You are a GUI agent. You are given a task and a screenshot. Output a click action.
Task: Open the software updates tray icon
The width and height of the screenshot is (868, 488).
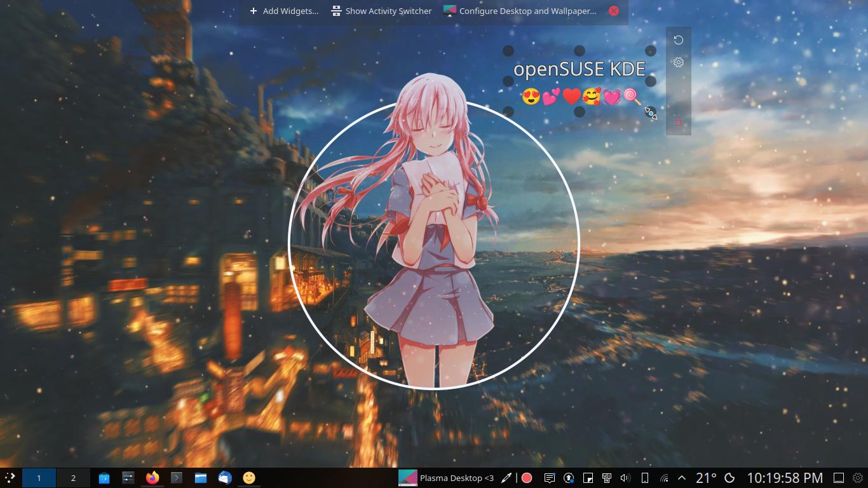(569, 478)
